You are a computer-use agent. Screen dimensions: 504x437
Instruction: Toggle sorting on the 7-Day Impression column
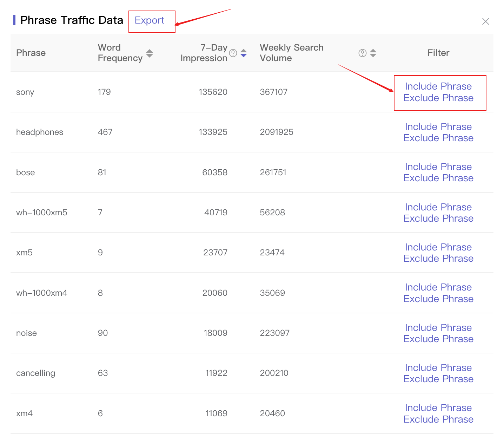(244, 53)
